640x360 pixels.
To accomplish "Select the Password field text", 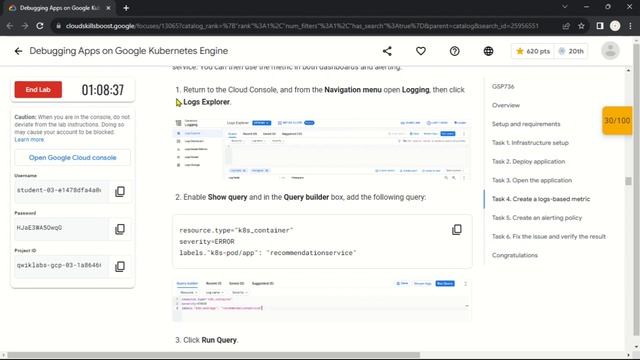I will (x=61, y=228).
